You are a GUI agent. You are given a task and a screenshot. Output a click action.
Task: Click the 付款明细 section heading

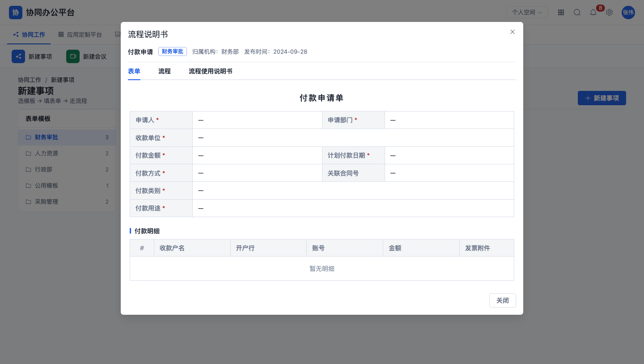coord(147,231)
